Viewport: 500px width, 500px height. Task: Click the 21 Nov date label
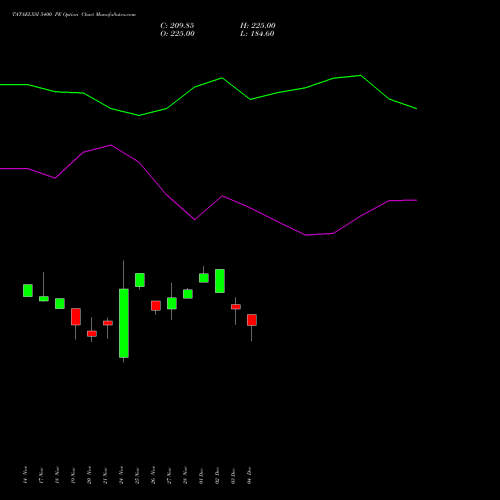coord(105,475)
